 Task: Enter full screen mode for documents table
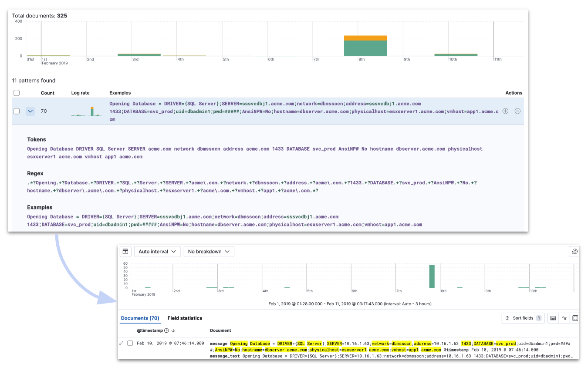click(575, 318)
